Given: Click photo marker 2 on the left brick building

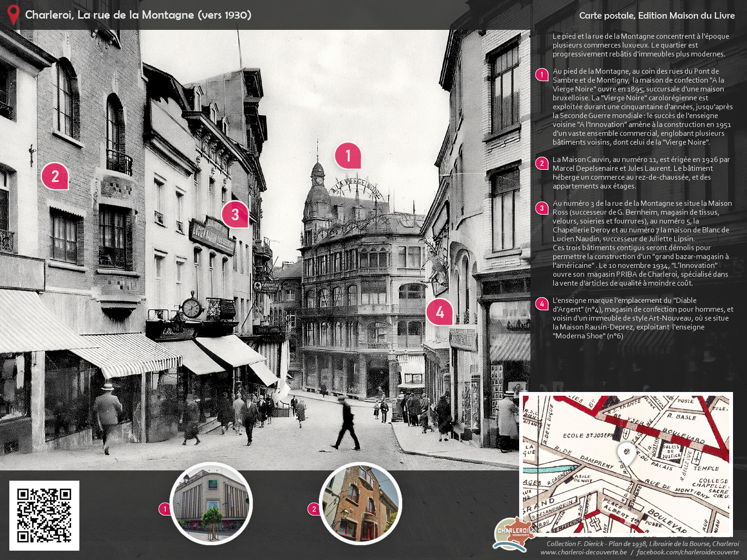Looking at the screenshot, I should 55,176.
